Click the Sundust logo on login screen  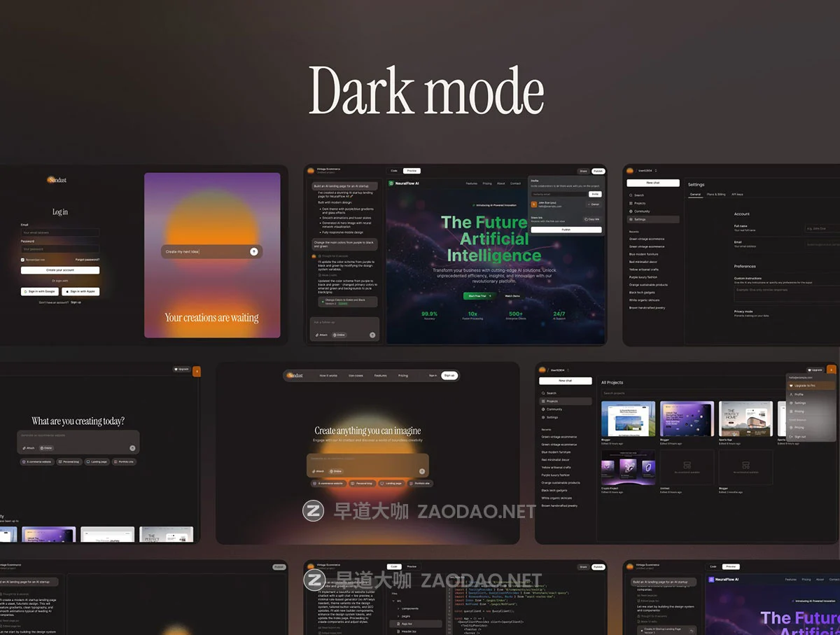pos(57,180)
